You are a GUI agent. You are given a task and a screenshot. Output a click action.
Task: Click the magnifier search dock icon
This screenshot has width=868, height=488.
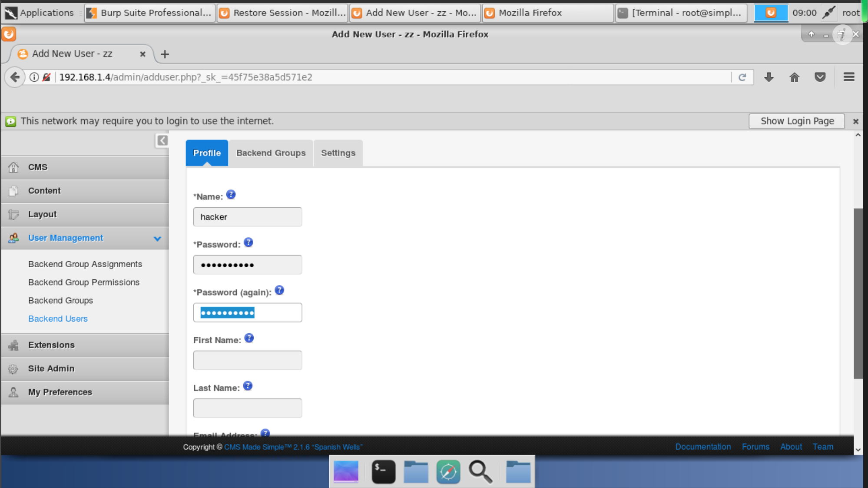click(x=480, y=471)
